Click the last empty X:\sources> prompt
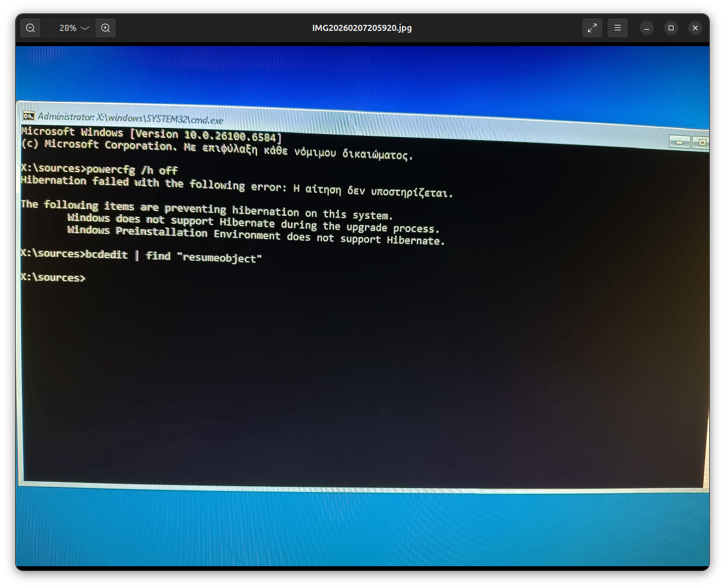This screenshot has width=725, height=588. click(x=53, y=278)
